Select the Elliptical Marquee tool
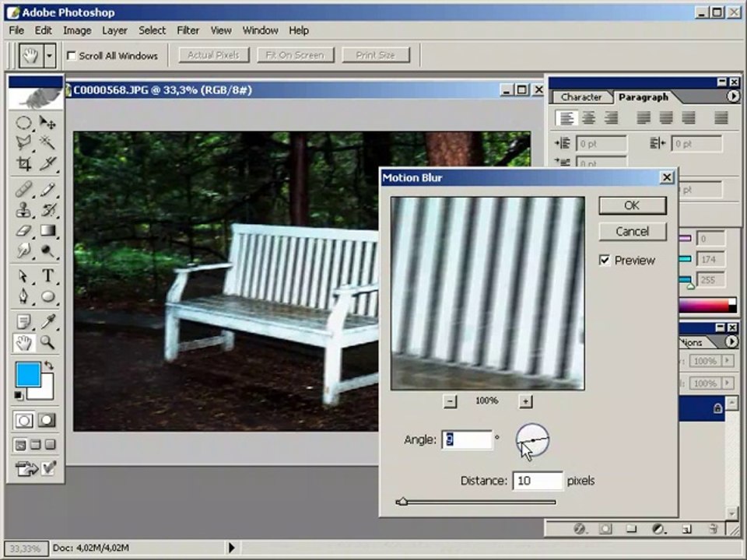 click(x=24, y=123)
